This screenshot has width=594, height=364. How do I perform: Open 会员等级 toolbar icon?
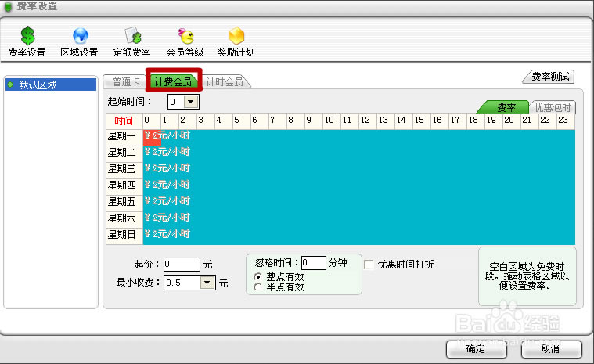(x=185, y=36)
